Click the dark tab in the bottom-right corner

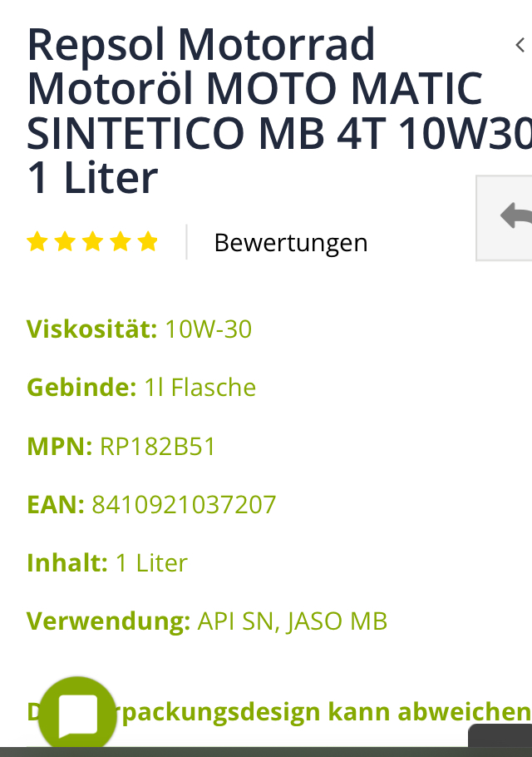(x=500, y=737)
